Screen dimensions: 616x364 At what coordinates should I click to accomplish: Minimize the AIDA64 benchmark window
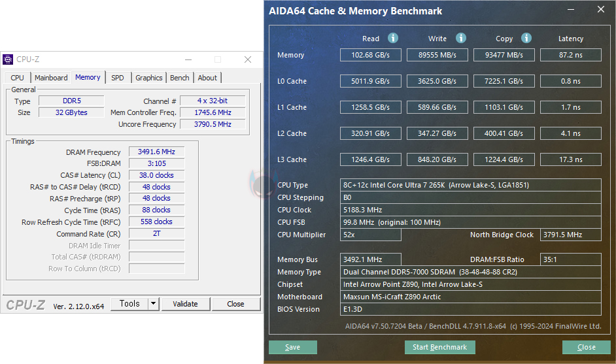click(571, 9)
